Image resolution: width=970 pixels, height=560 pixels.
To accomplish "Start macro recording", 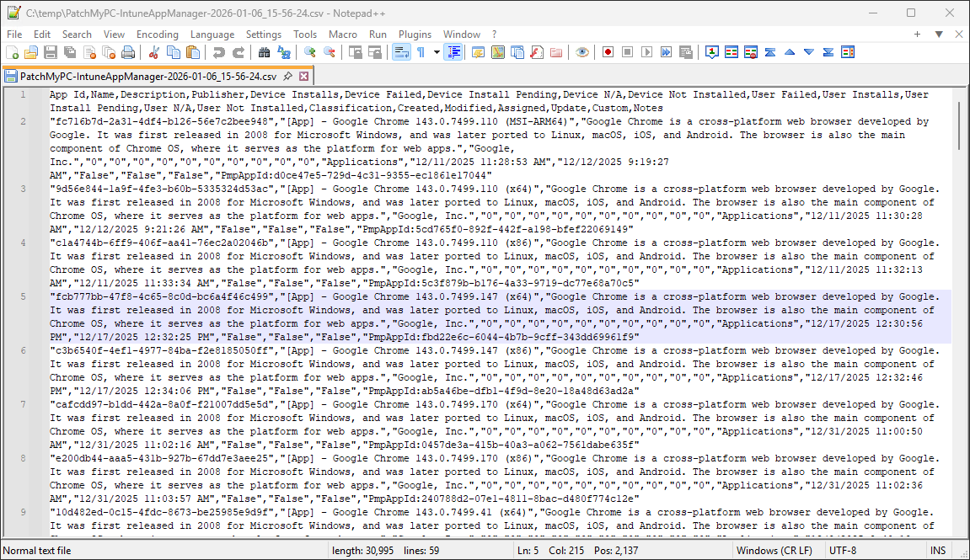I will pyautogui.click(x=607, y=51).
